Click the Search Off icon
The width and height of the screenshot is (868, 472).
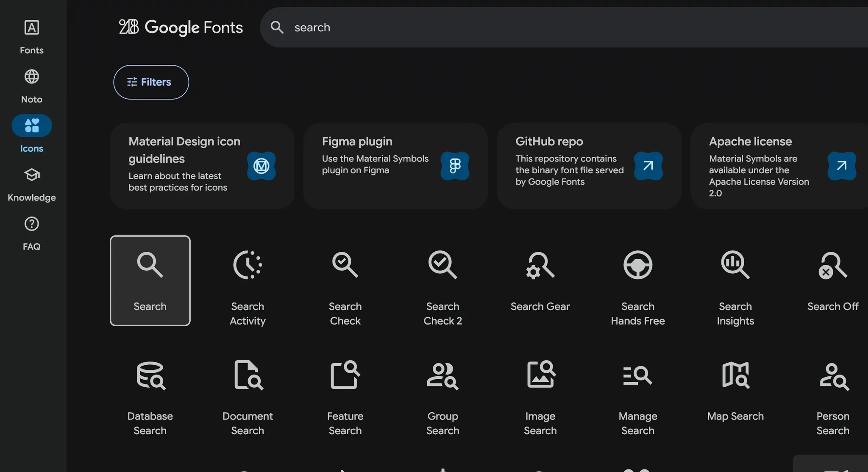[832, 280]
